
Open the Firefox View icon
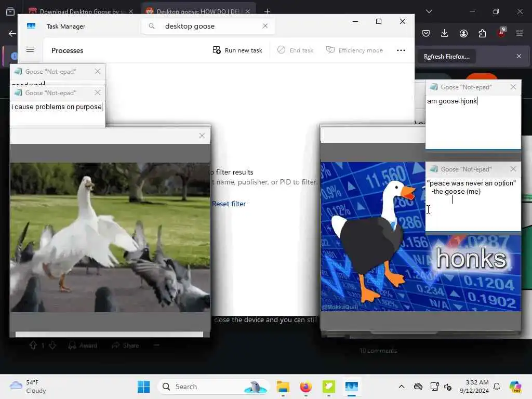[10, 11]
